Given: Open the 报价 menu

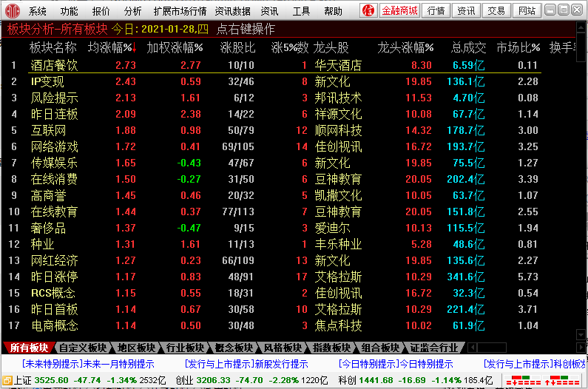Looking at the screenshot, I should pos(101,11).
